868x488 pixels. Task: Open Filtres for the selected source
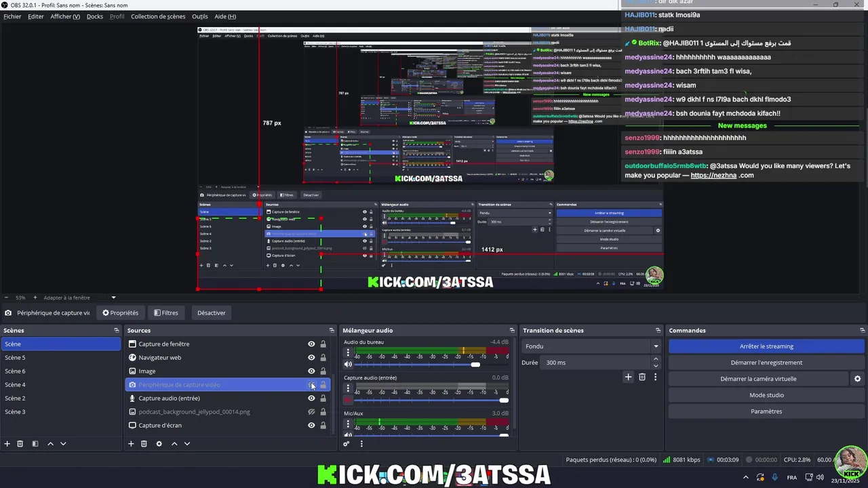tap(165, 313)
